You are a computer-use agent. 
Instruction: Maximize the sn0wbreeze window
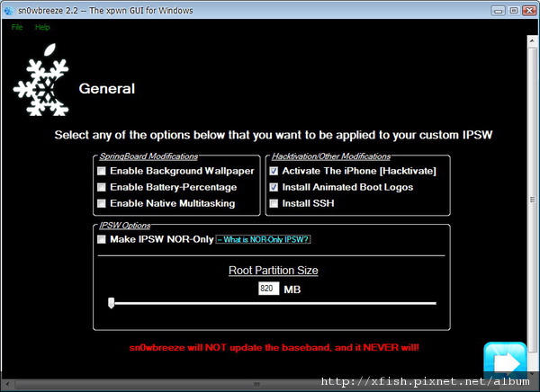click(x=514, y=11)
